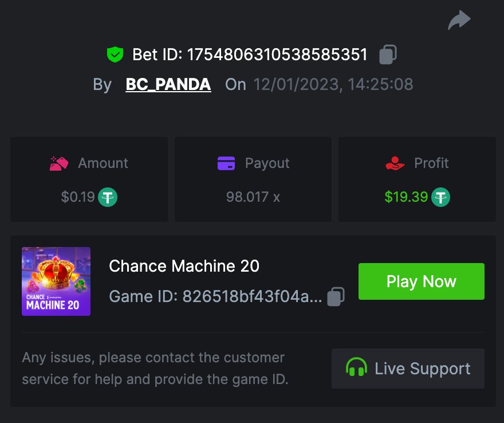Click the Tether coin beside $19.39
Image resolution: width=504 pixels, height=423 pixels.
coord(440,197)
